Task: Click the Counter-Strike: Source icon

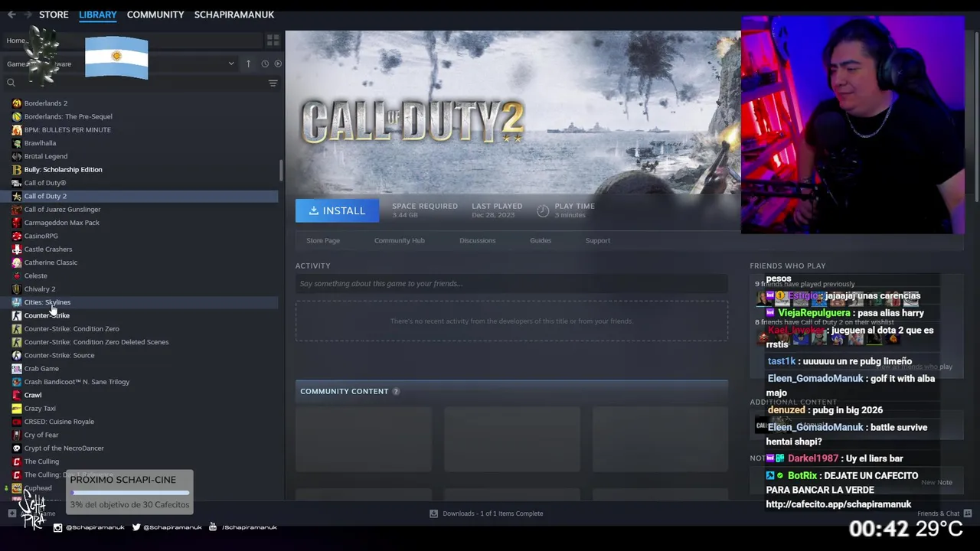Action: pyautogui.click(x=17, y=355)
